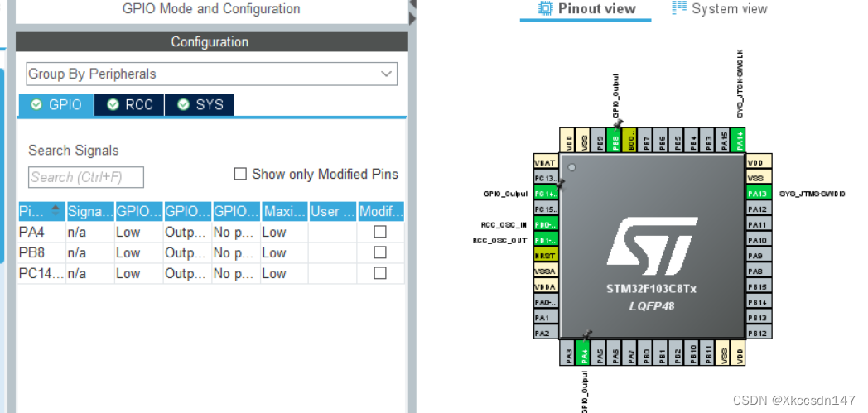Click the green PA4 pin on chip
Image resolution: width=868 pixels, height=413 pixels.
point(583,353)
